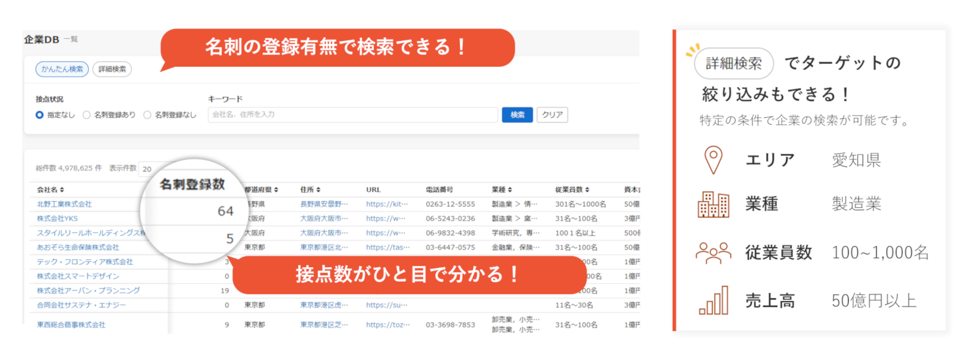Select the 指定なし radio button
980x363 pixels.
click(40, 115)
